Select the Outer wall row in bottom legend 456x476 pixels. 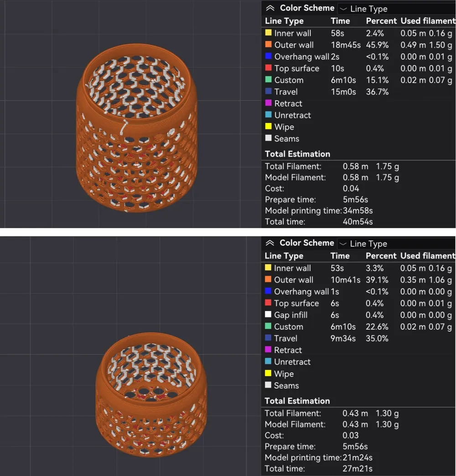tap(359, 280)
